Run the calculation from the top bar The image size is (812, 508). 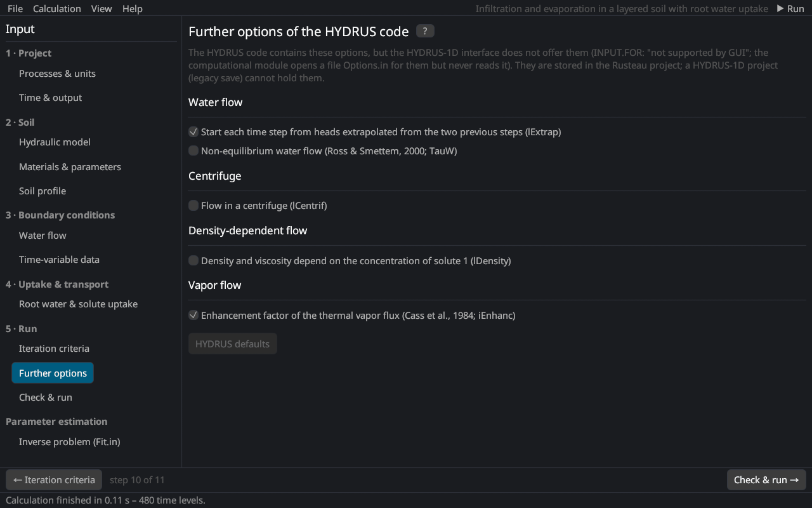[x=790, y=8]
